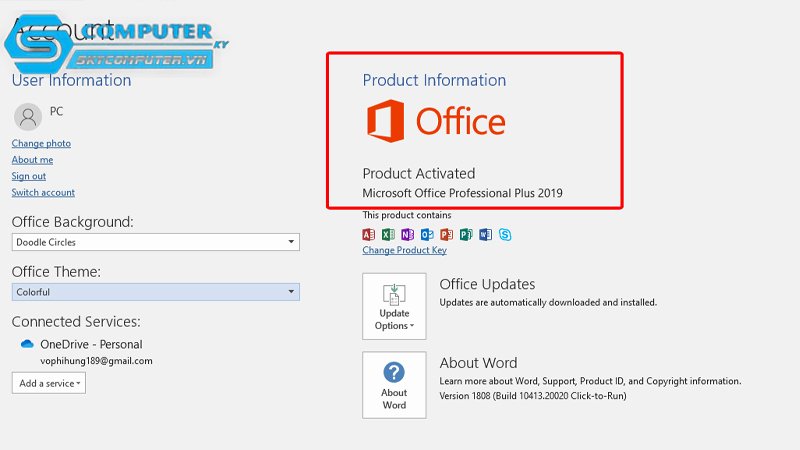Click the Skype for Business icon

click(505, 234)
